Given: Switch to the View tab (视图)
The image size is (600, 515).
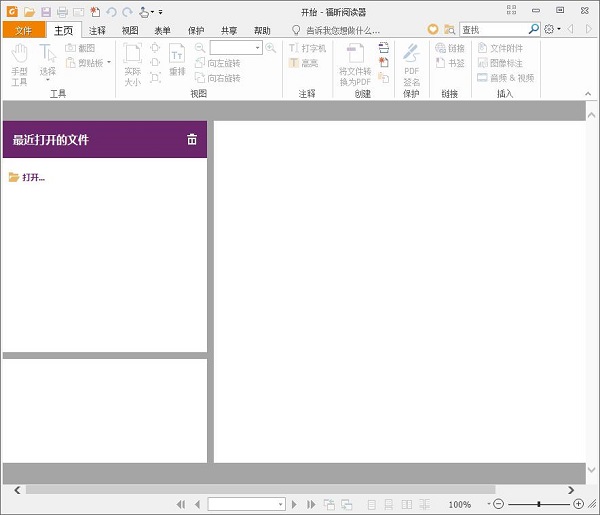Looking at the screenshot, I should (130, 30).
